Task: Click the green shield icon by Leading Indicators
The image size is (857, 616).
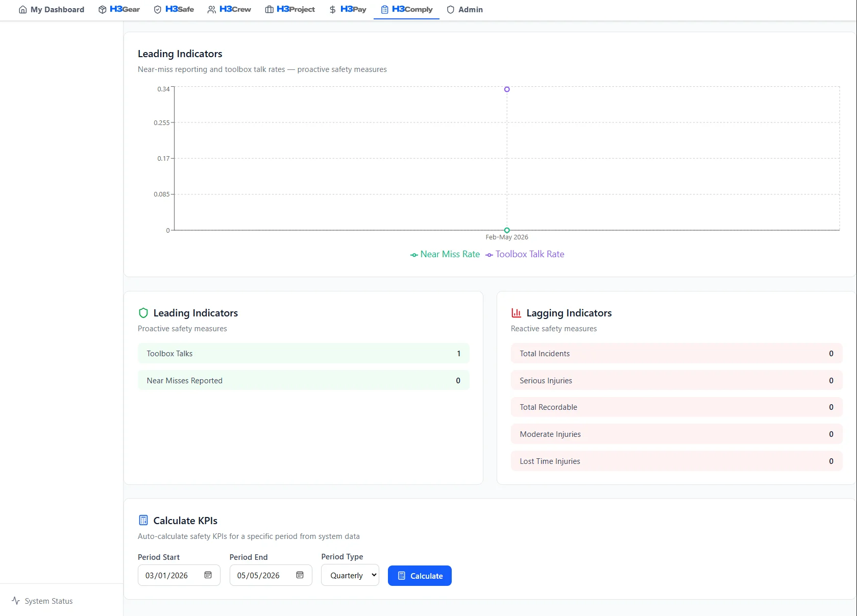Action: pyautogui.click(x=143, y=313)
